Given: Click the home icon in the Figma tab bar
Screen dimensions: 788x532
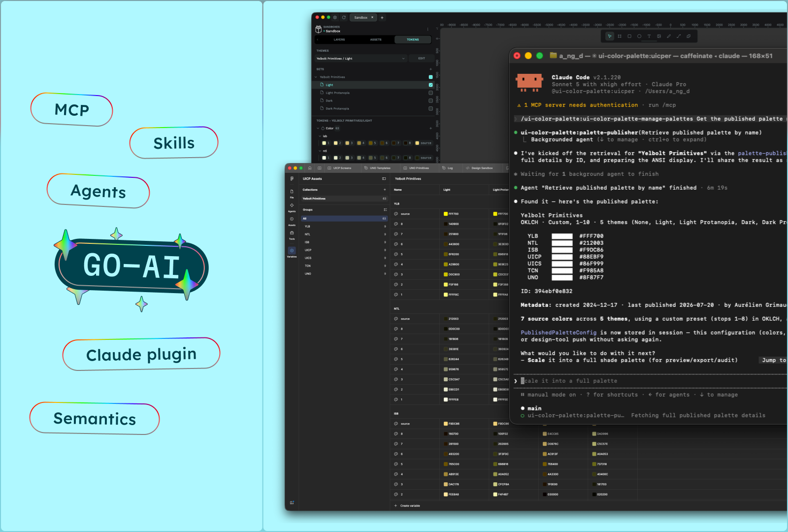Looking at the screenshot, I should coord(310,168).
